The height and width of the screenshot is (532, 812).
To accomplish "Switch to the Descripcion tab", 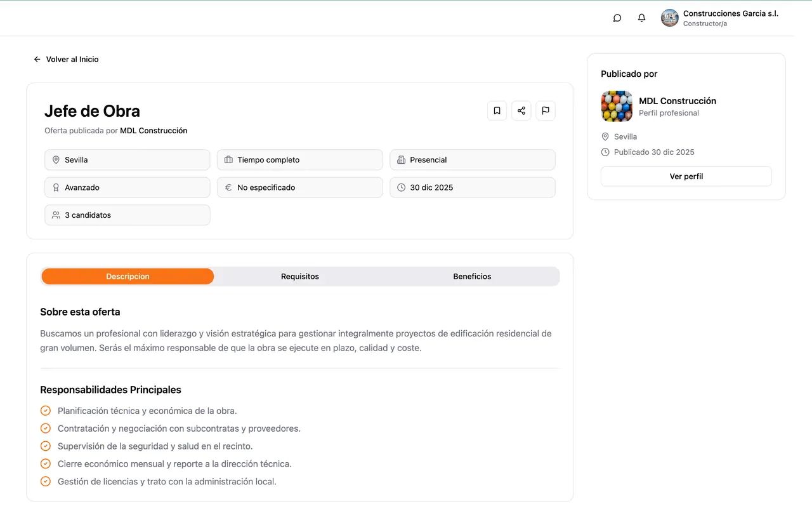I will [x=128, y=276].
